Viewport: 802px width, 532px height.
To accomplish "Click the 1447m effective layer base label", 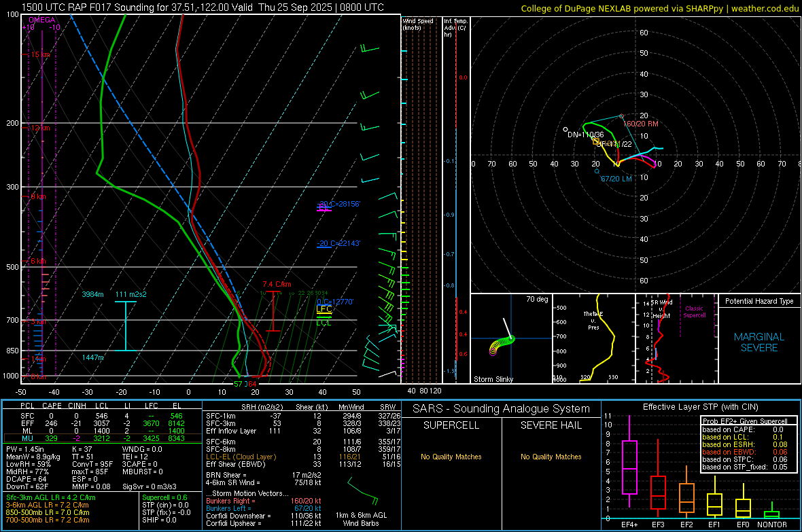I will click(x=92, y=357).
